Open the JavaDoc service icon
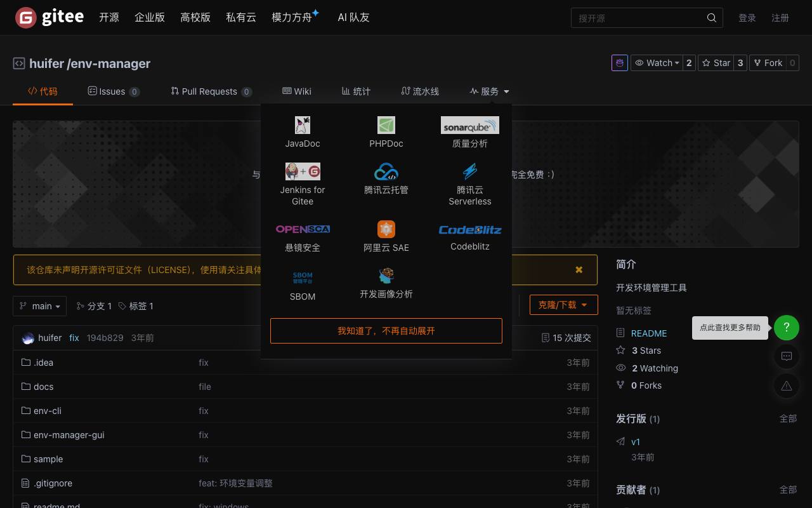 [x=303, y=125]
